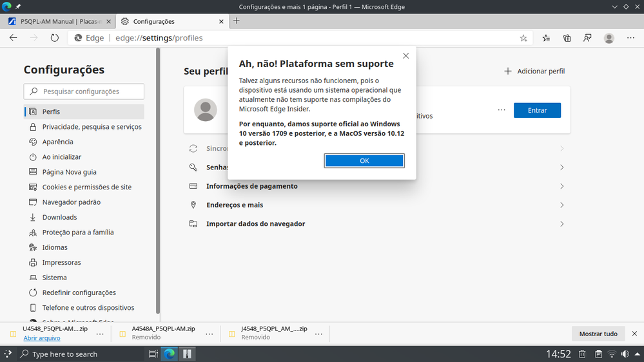Screen dimensions: 644x362
Task: Open the trash tray icon
Action: point(582,354)
